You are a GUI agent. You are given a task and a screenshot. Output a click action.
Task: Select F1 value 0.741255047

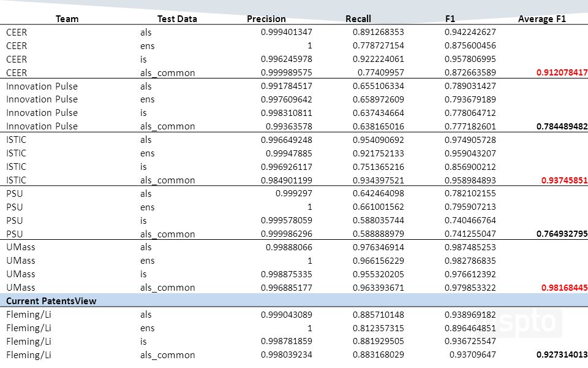pyautogui.click(x=470, y=234)
